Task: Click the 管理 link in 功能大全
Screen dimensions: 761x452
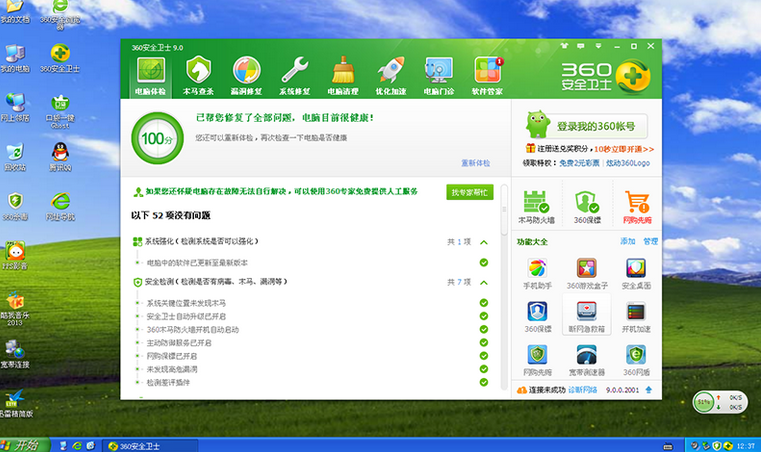Action: 650,241
